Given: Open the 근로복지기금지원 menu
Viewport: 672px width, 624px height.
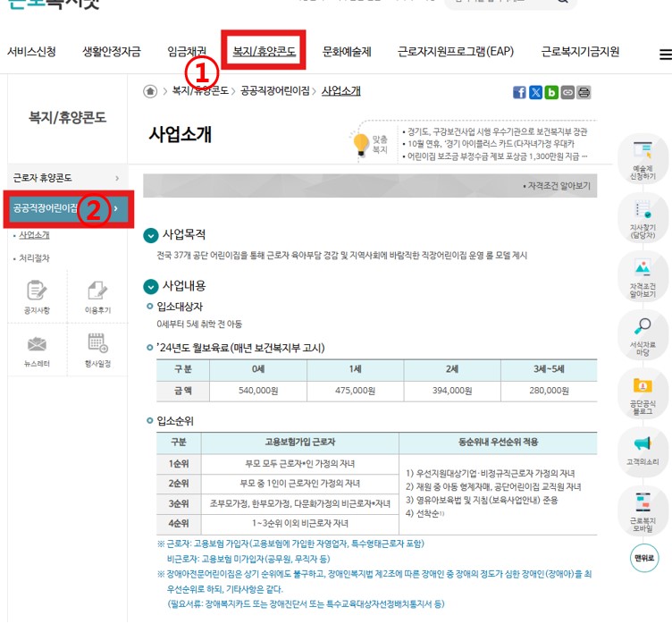Looking at the screenshot, I should (580, 52).
